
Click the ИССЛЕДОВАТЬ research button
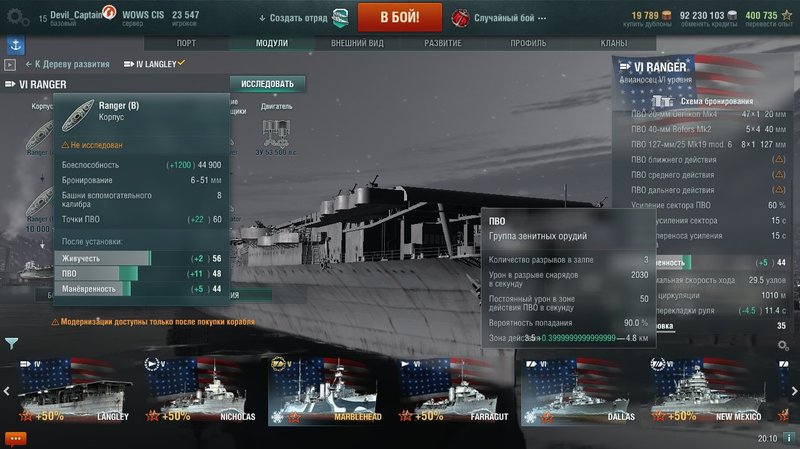click(267, 84)
